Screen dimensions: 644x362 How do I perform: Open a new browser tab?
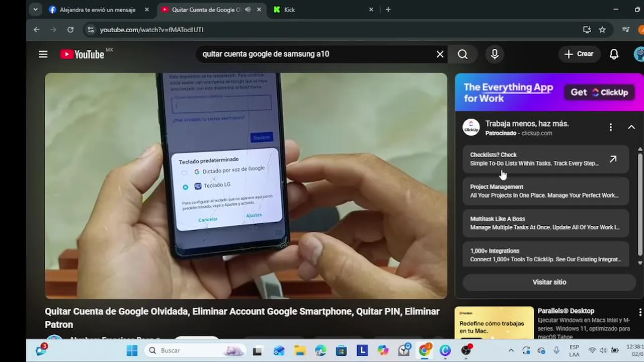[388, 10]
